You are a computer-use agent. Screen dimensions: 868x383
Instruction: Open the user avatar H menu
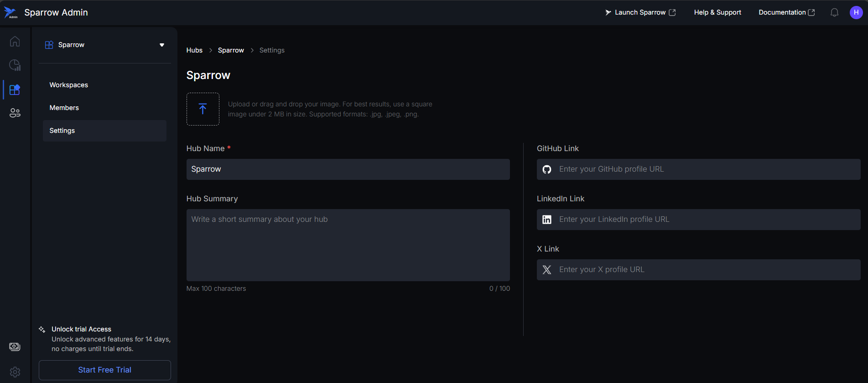point(856,12)
